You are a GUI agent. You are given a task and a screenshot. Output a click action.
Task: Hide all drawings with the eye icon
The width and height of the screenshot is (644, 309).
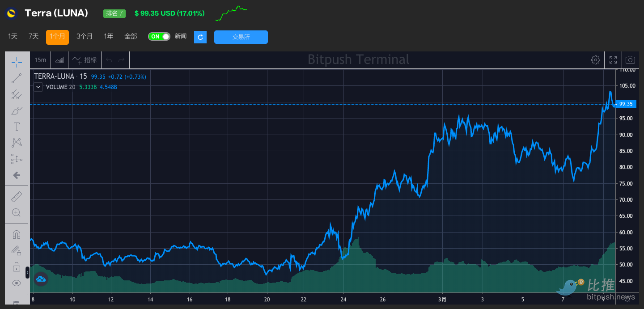point(17,283)
